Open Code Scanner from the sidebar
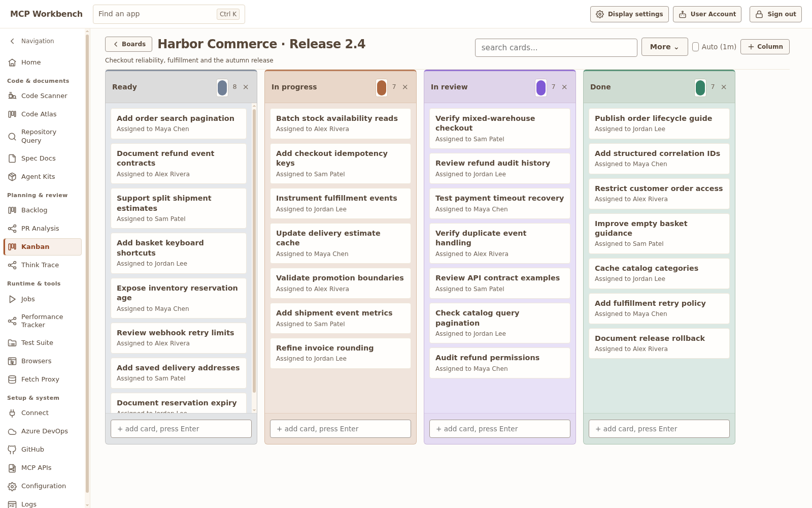Viewport: 812px width, 508px height. click(43, 96)
